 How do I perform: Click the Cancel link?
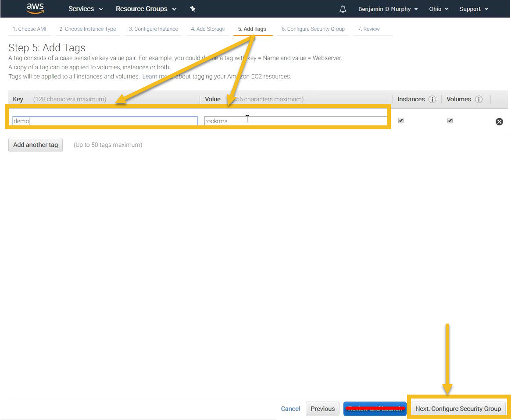point(290,409)
